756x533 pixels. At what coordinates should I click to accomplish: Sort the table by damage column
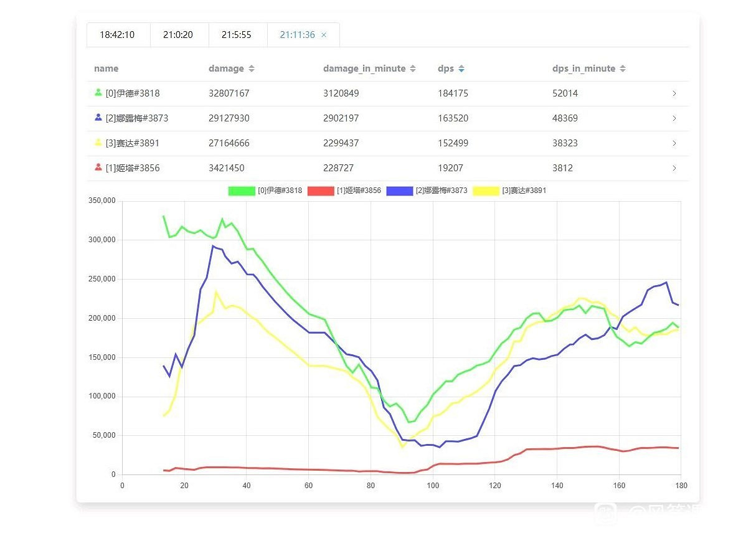(252, 68)
